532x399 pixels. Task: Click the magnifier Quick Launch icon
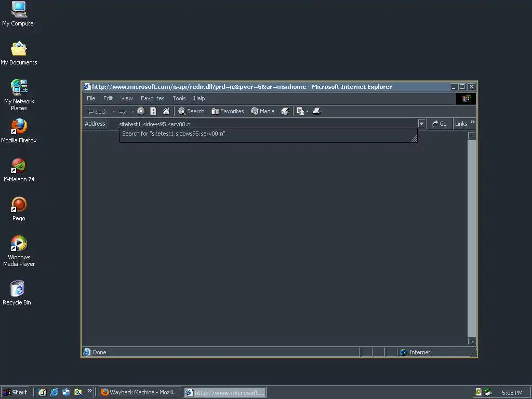[x=78, y=392]
